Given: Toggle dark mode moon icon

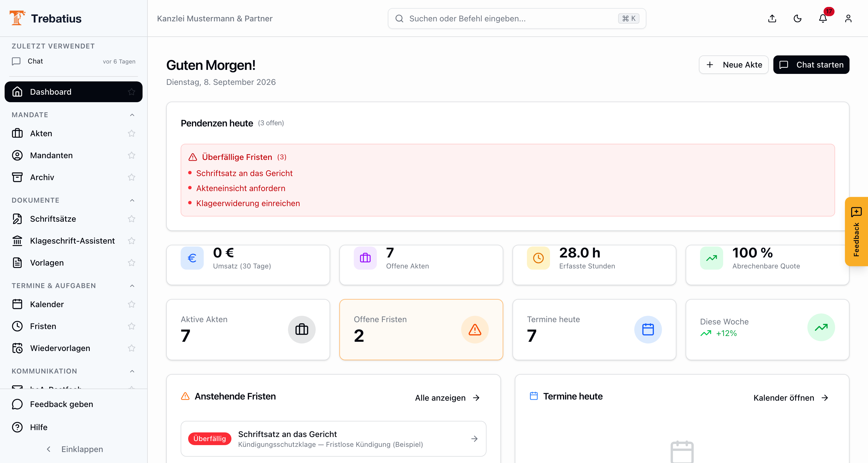Looking at the screenshot, I should (797, 18).
